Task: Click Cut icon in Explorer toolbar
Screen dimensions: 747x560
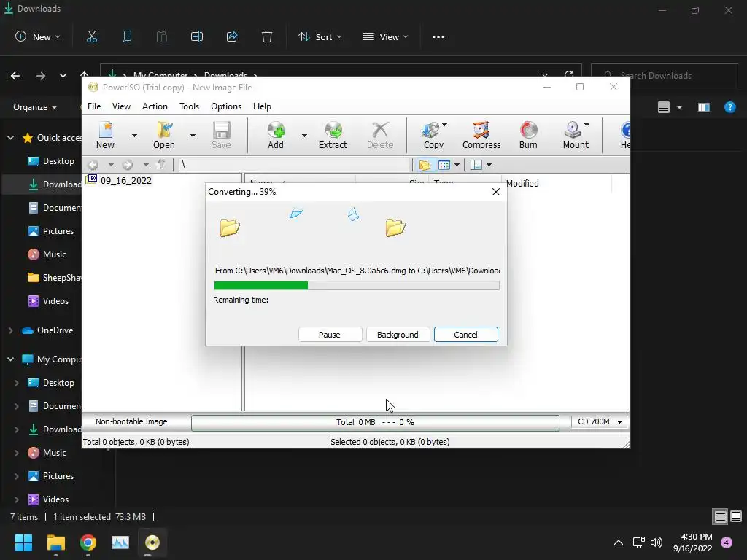Action: pos(91,36)
